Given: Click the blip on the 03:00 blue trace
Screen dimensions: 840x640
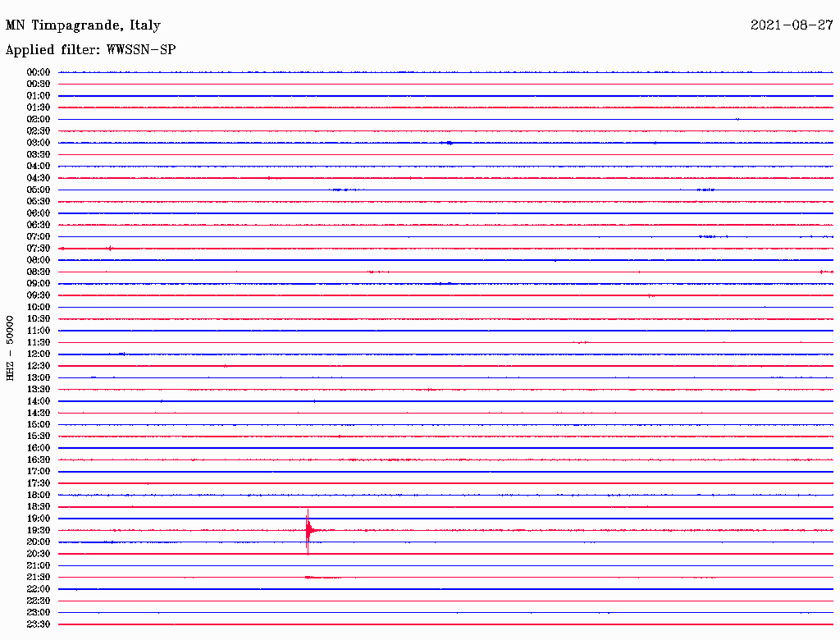Looking at the screenshot, I should click(x=449, y=143).
